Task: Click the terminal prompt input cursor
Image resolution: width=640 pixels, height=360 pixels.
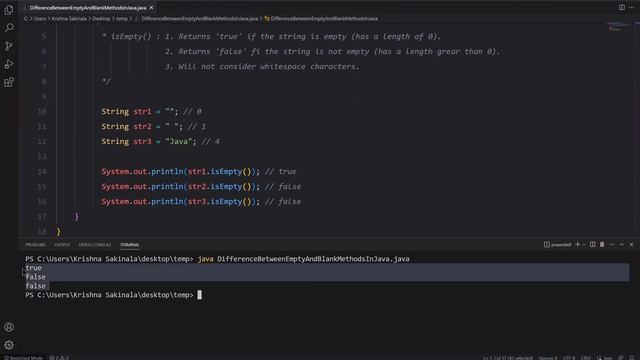Action: (x=200, y=295)
